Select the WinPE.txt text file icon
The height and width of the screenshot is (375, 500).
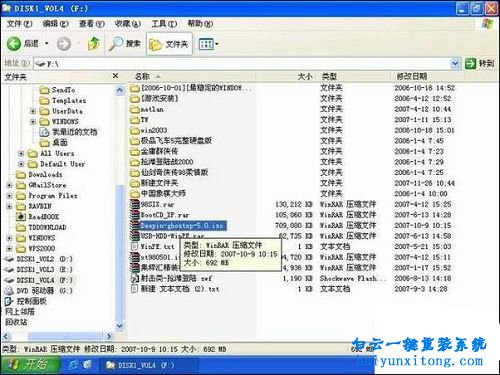pos(135,247)
